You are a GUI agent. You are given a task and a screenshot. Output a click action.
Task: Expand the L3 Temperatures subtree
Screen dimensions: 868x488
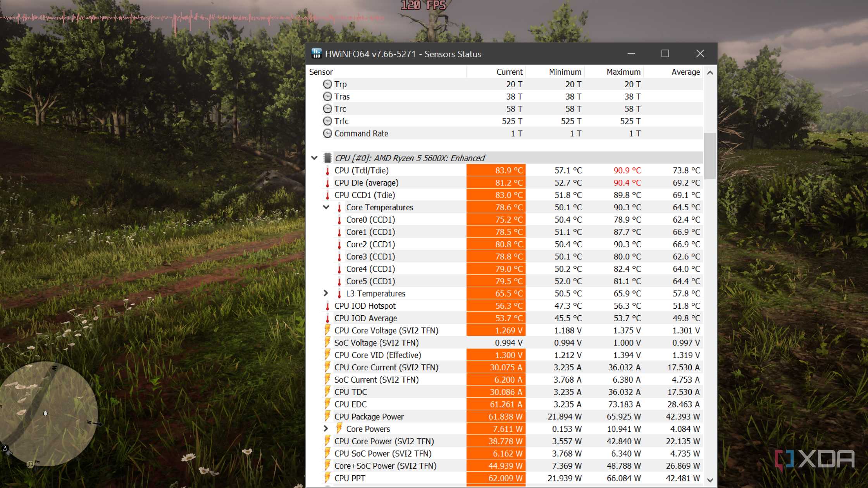(x=326, y=294)
